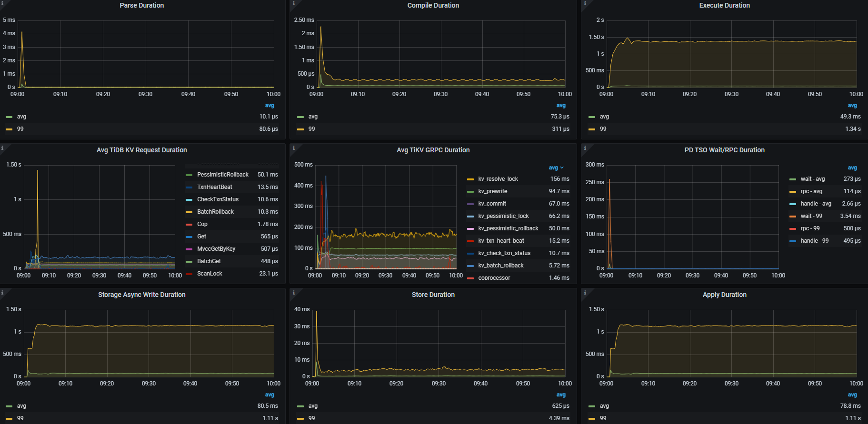868x424 pixels.
Task: Show the Apply Duration panel info icon
Action: point(585,293)
